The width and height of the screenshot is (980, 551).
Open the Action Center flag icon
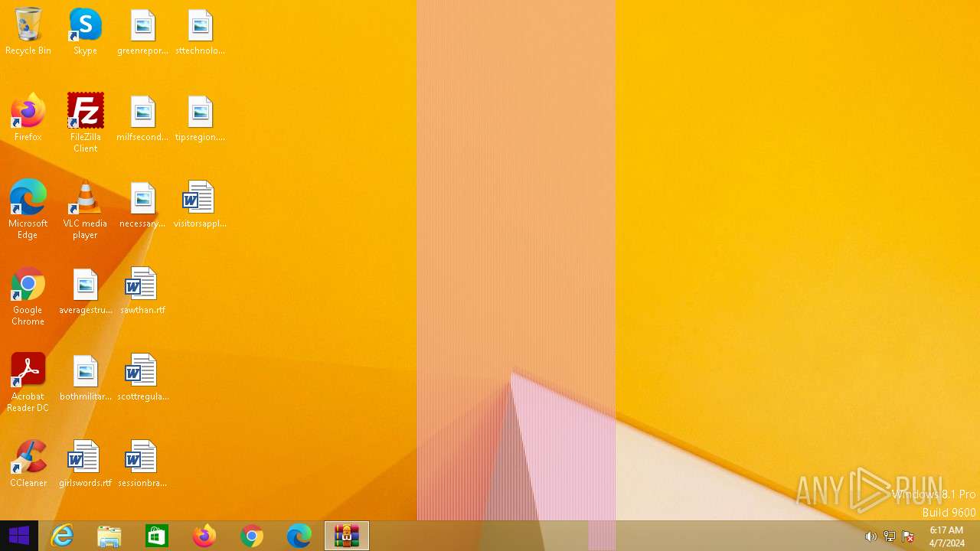click(909, 536)
